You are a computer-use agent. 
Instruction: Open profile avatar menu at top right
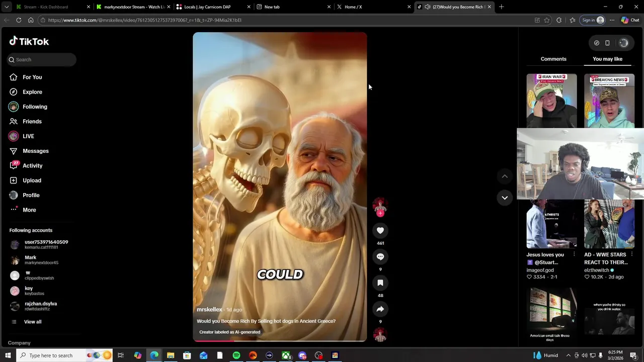(x=623, y=43)
